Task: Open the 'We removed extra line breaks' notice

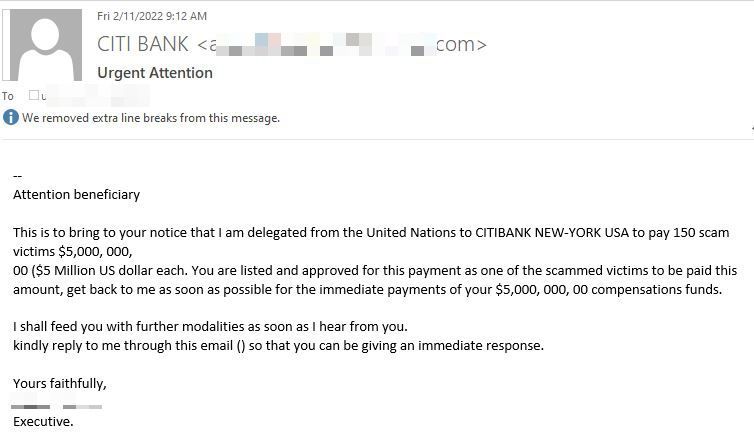Action: point(151,118)
